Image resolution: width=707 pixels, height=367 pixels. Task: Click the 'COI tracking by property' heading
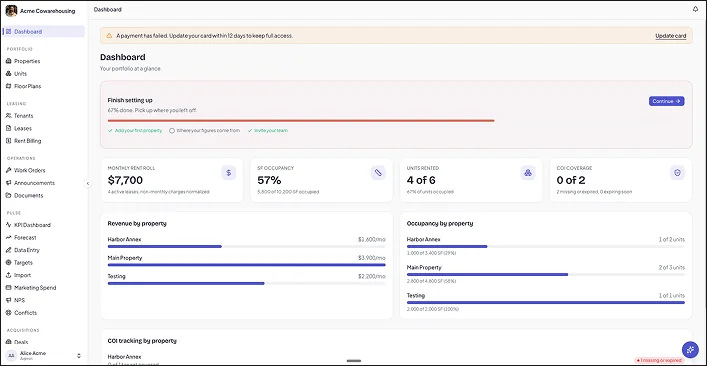[x=142, y=341]
